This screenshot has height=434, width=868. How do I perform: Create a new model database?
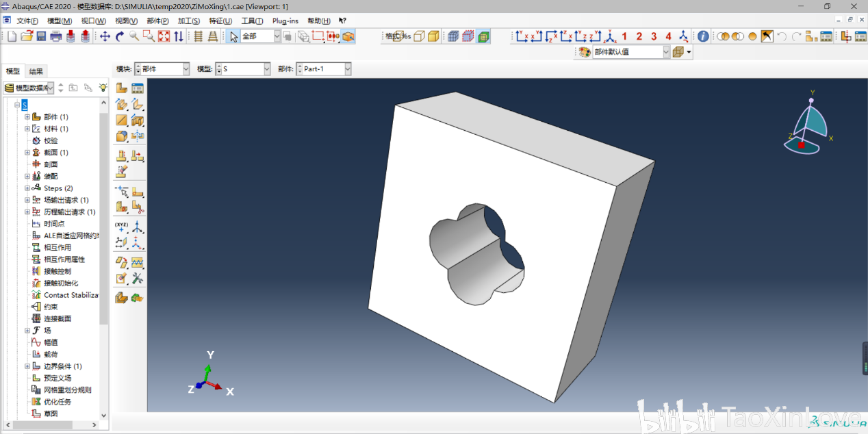tap(12, 36)
